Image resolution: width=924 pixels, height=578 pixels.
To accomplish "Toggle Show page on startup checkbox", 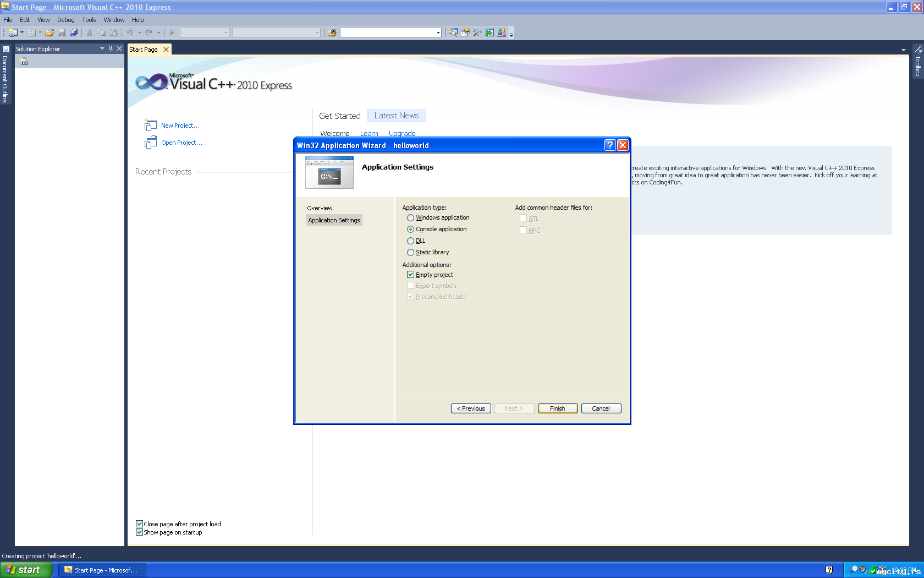I will [139, 532].
